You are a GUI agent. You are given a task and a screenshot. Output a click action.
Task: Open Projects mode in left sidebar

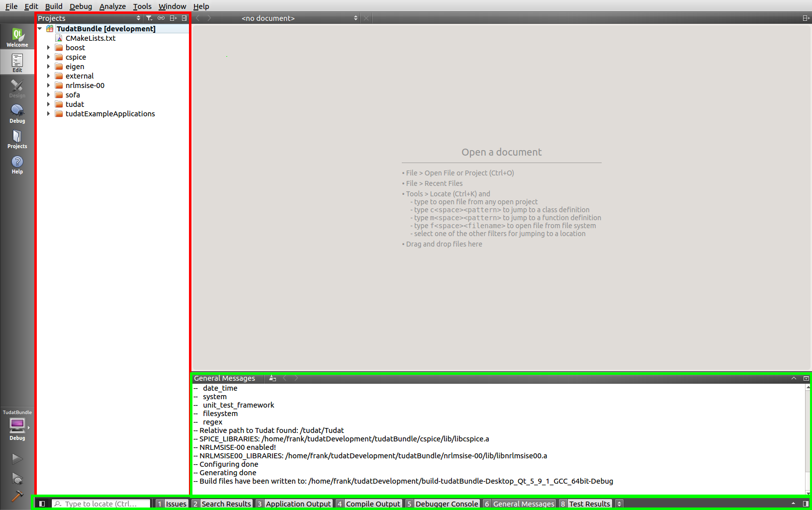coord(17,139)
